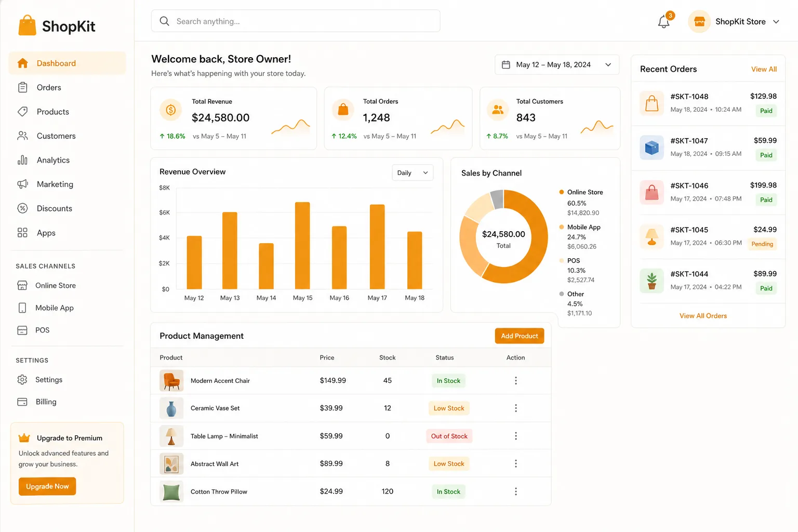
Task: Click the Stock column header
Action: click(x=387, y=358)
